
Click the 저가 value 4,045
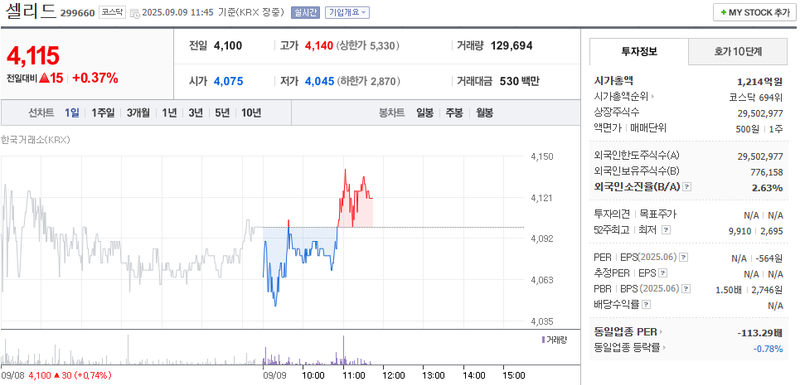(319, 81)
